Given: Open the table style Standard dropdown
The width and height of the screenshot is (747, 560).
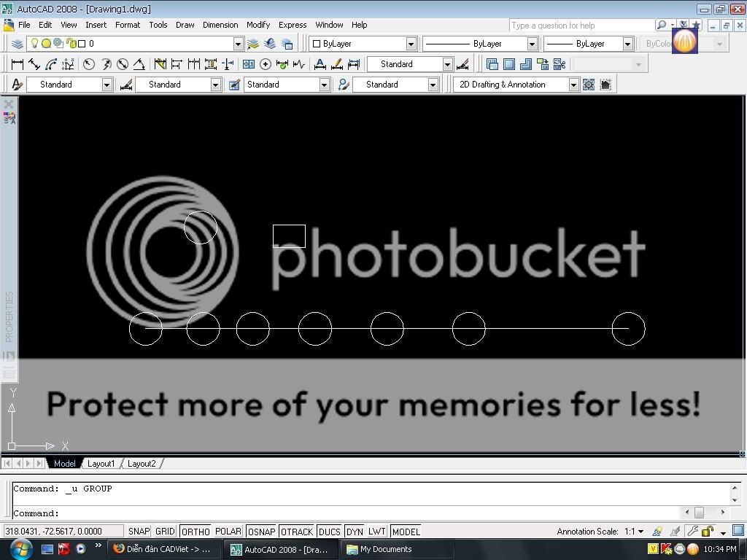Looking at the screenshot, I should point(324,85).
